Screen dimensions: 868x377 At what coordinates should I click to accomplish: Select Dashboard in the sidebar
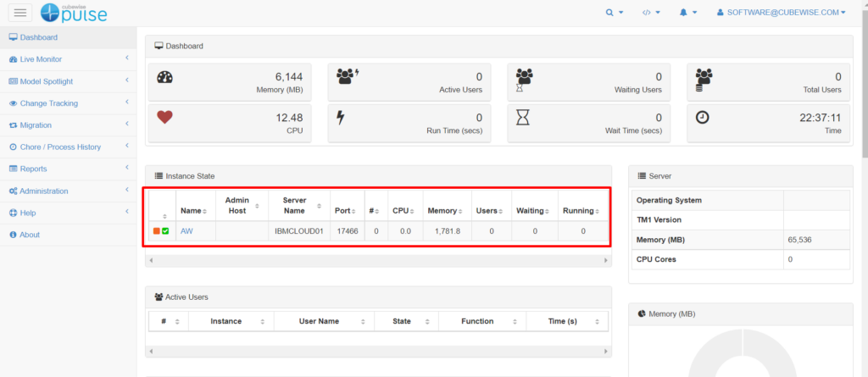coord(39,37)
